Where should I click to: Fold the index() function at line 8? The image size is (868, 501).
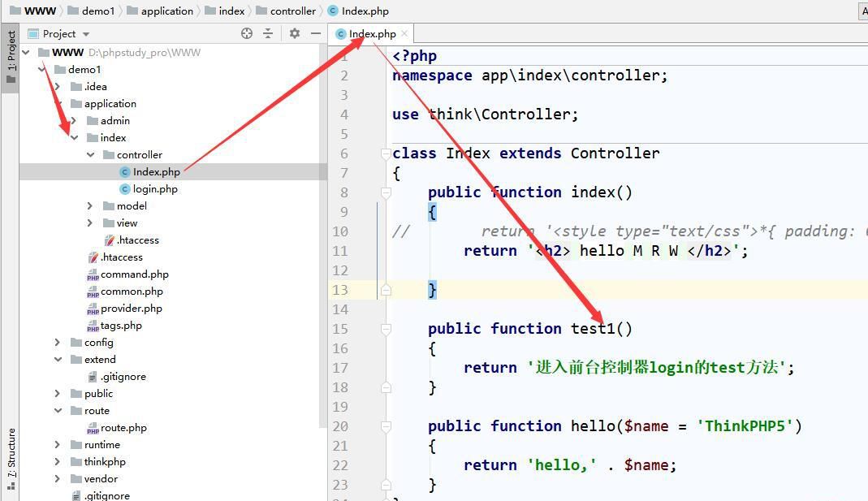coord(386,192)
